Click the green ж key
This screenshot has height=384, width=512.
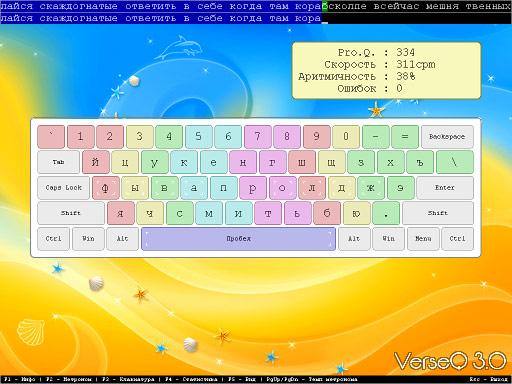point(371,188)
